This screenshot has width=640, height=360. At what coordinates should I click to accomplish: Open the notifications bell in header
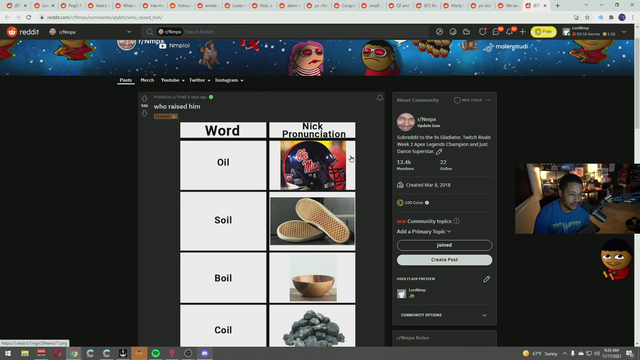[x=510, y=31]
